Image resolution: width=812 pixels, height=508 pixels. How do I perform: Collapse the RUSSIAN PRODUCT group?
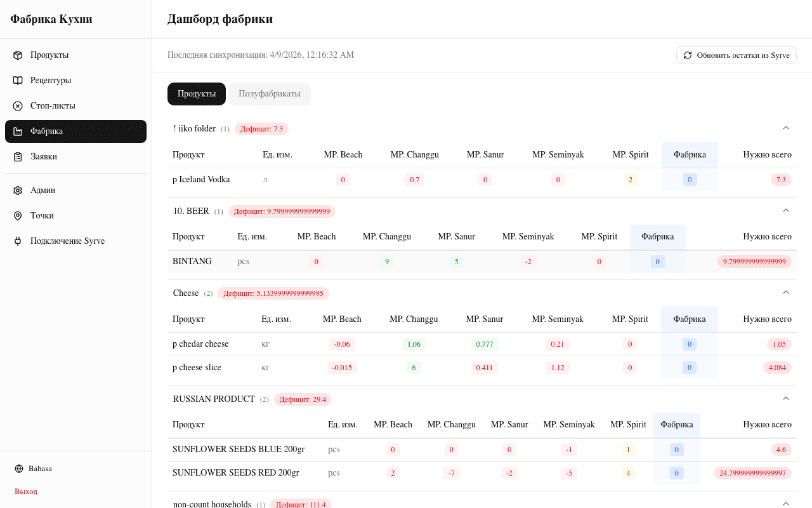(x=786, y=399)
